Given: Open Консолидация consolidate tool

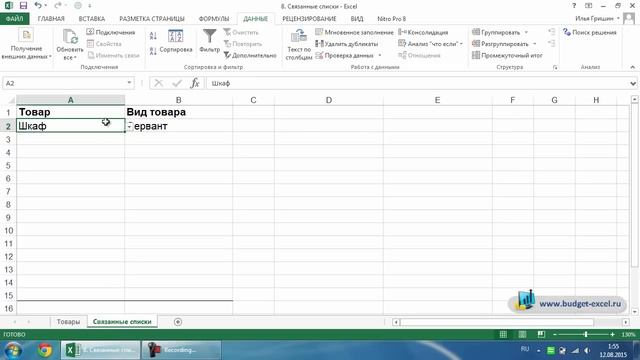Looking at the screenshot, I should click(x=423, y=32).
